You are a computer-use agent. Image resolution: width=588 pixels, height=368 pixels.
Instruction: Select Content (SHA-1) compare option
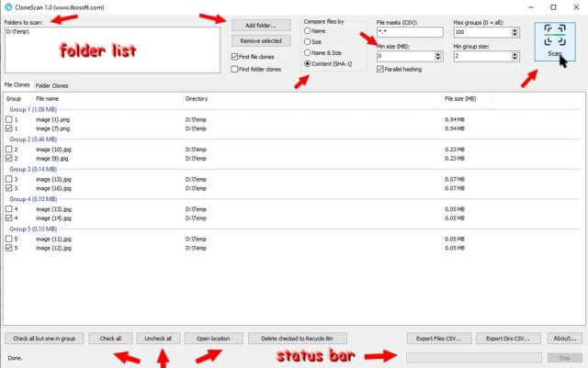tap(308, 63)
